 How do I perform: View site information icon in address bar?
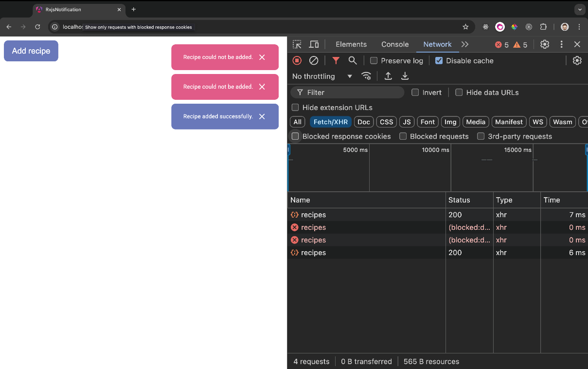pyautogui.click(x=55, y=27)
